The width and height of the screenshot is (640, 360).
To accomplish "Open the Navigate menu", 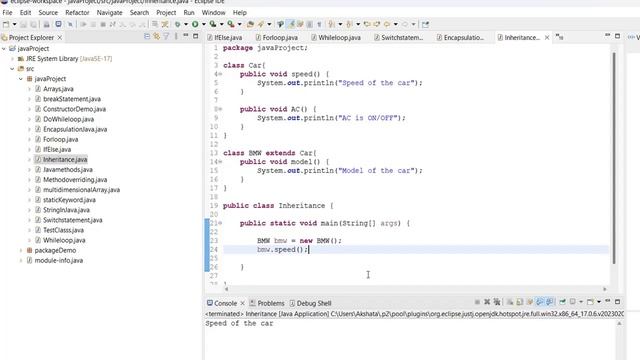I will [109, 13].
